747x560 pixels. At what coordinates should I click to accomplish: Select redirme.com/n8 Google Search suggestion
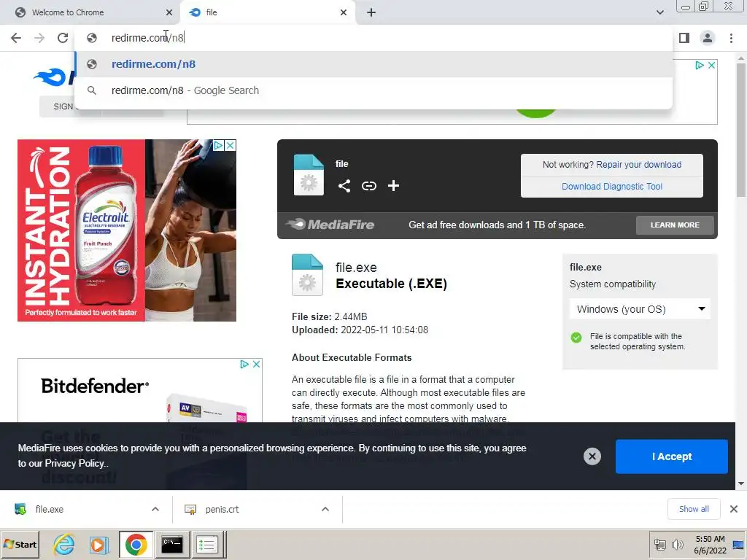tap(373, 90)
